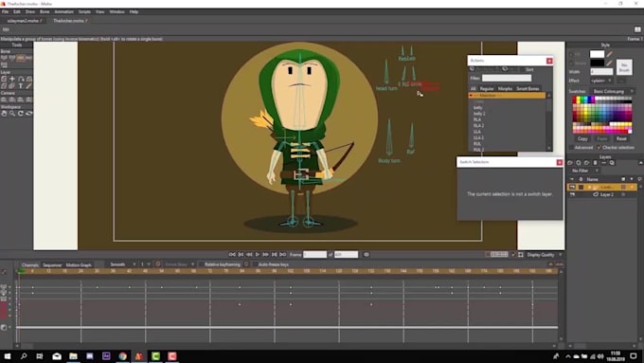Open Windows Start menu
Screen dimensions: 644x363
click(8, 356)
